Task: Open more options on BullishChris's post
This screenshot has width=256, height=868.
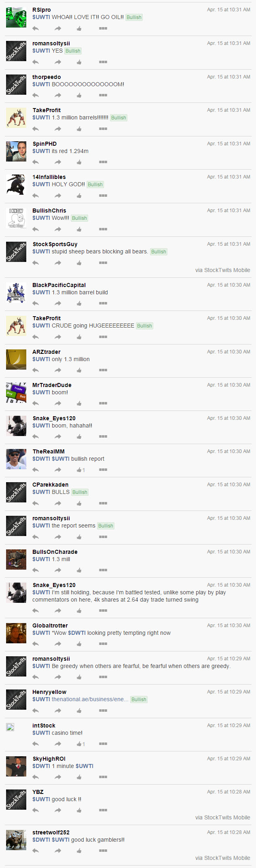Action: tap(103, 229)
